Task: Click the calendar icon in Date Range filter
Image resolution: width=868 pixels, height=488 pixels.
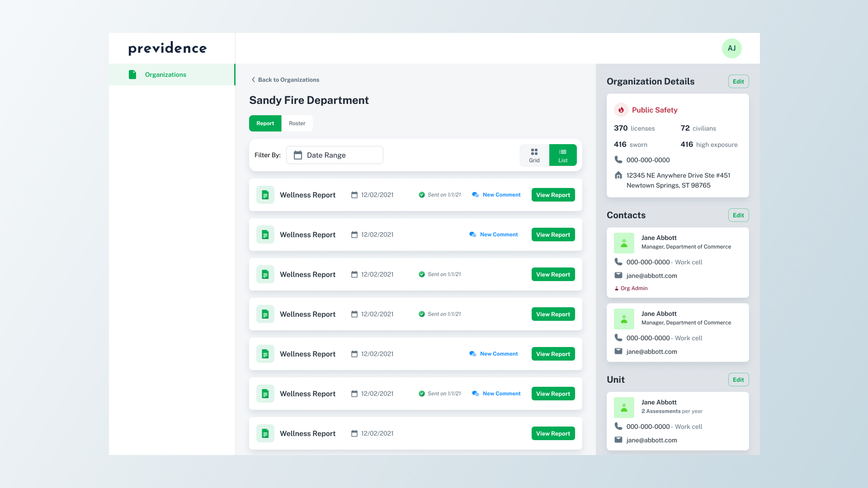Action: (x=298, y=155)
